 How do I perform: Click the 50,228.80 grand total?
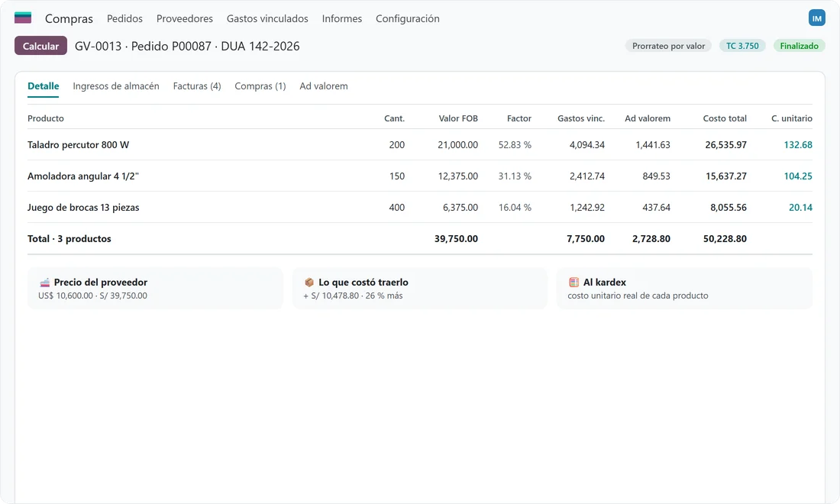[x=725, y=239]
